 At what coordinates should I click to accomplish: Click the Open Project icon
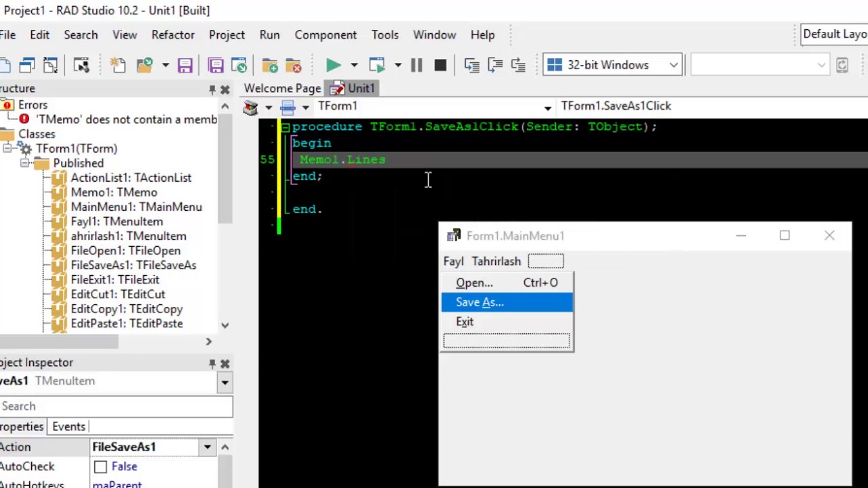tap(239, 65)
